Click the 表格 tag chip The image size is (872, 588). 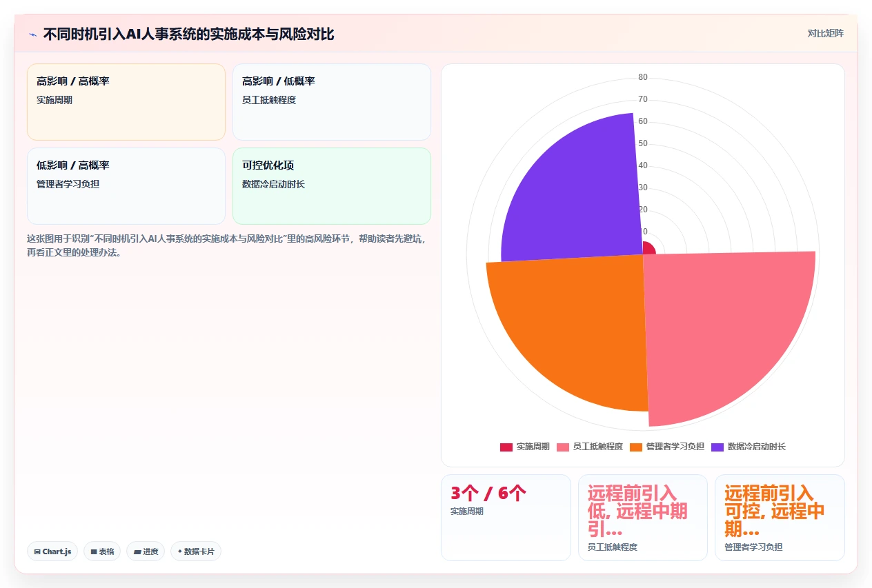tap(102, 551)
